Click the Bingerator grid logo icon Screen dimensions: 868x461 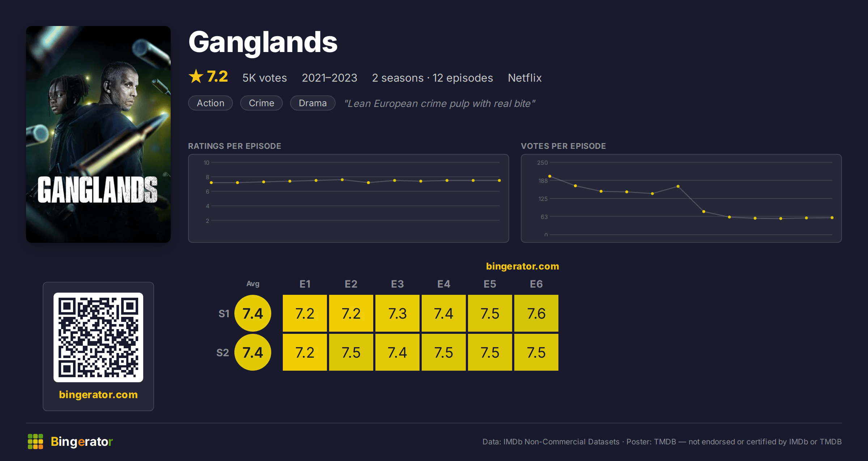point(35,441)
